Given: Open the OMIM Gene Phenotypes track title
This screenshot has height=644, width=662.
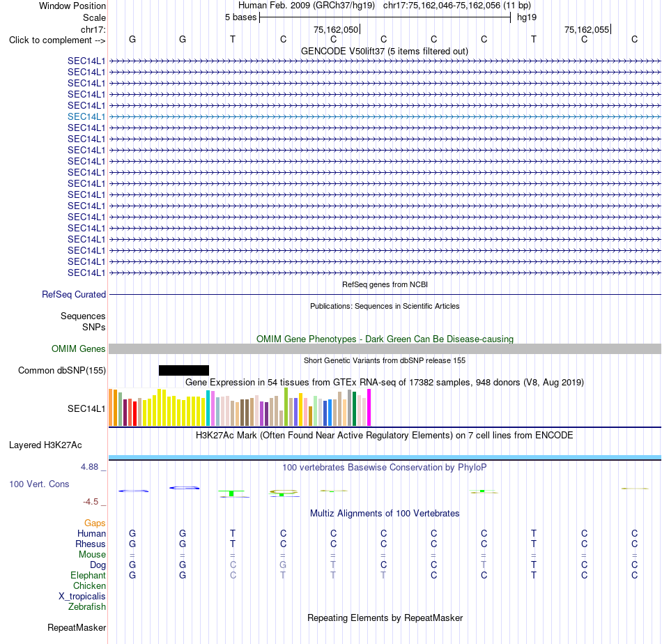Looking at the screenshot, I should click(385, 339).
